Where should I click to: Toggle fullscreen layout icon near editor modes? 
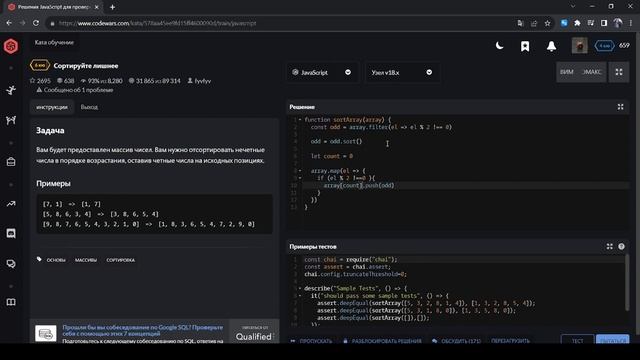(619, 72)
